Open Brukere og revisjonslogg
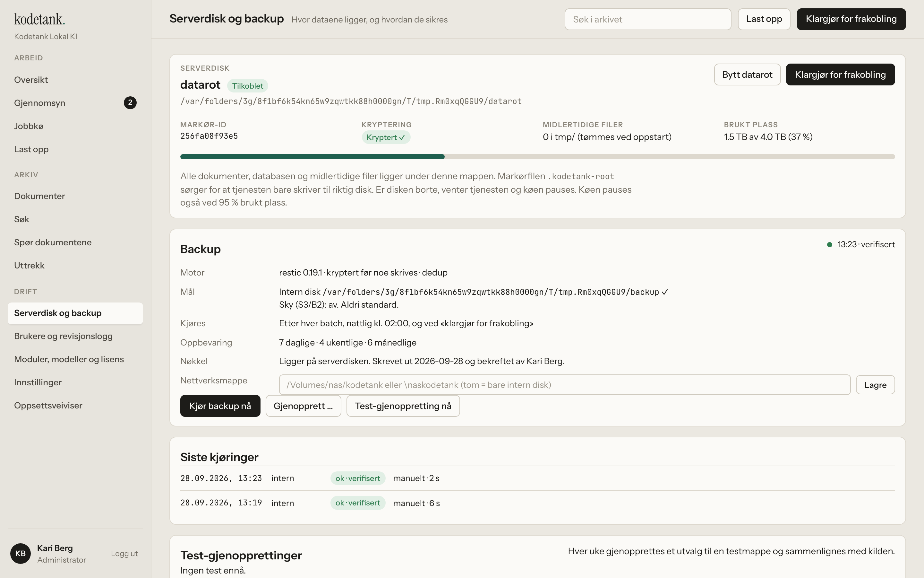The width and height of the screenshot is (924, 578). 75,336
